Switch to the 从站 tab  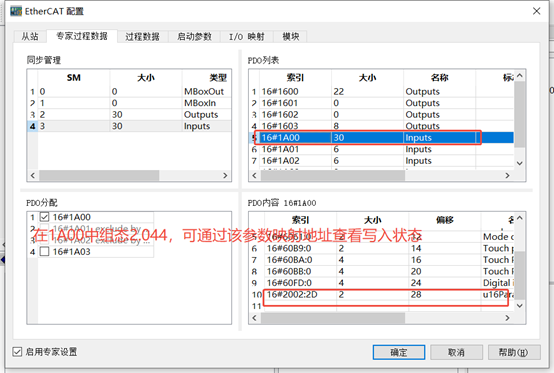click(30, 36)
